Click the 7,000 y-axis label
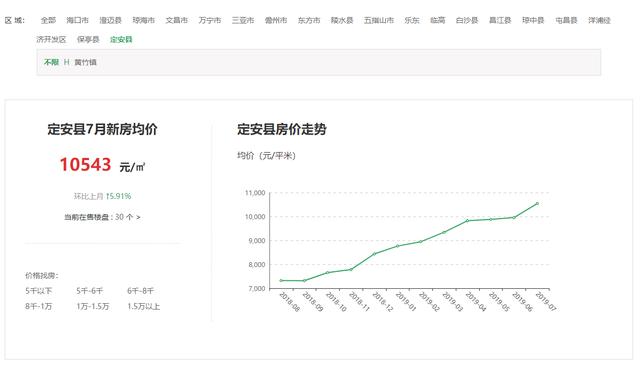 coord(257,289)
